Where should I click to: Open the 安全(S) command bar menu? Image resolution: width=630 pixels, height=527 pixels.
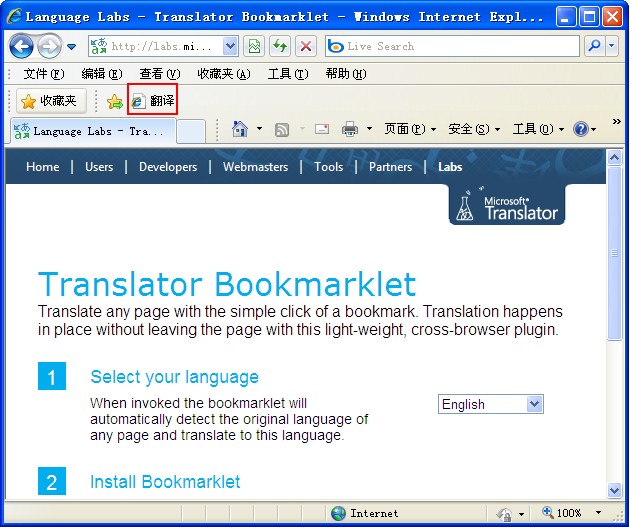(474, 129)
